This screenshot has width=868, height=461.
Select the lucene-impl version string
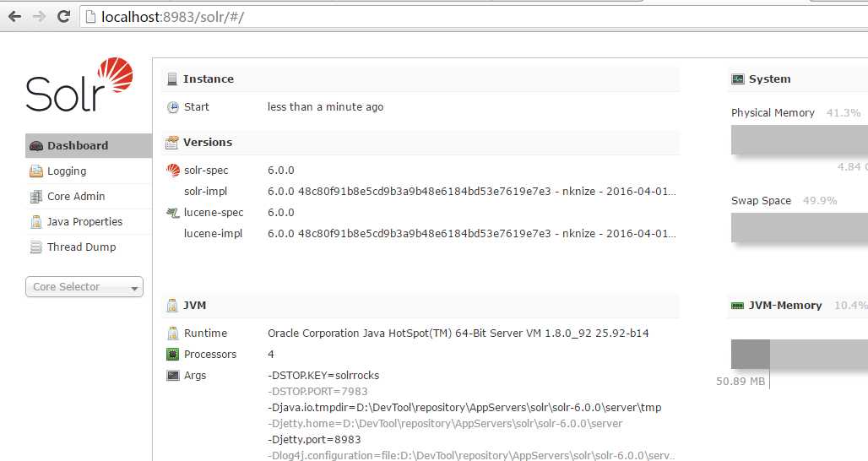coord(472,234)
